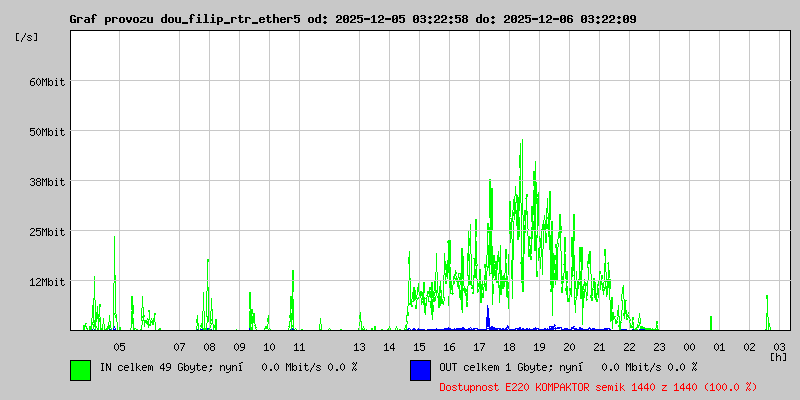Click the '[/s]' unit label at top left

click(28, 37)
